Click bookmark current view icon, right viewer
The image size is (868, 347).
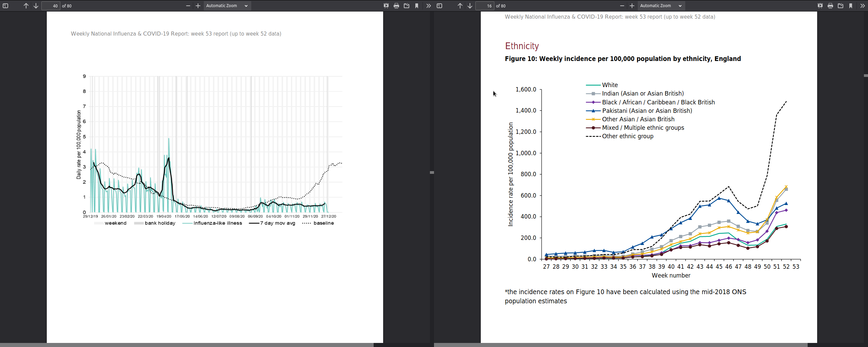[851, 6]
